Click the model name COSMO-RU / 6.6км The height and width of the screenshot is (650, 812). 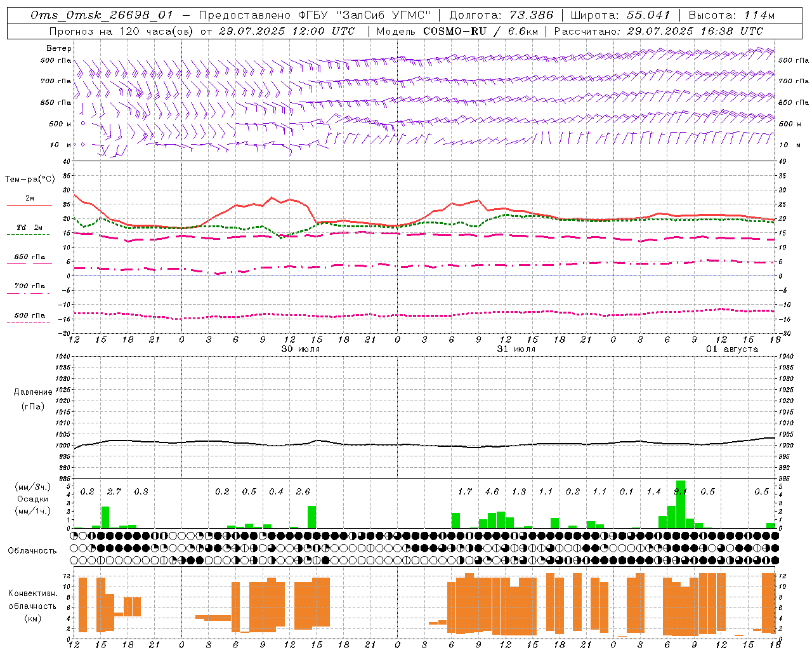480,30
